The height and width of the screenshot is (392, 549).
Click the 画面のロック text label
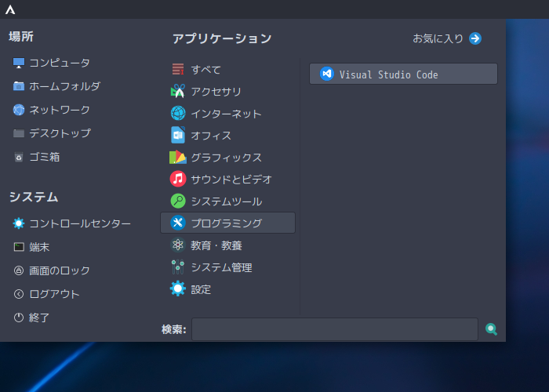click(60, 270)
